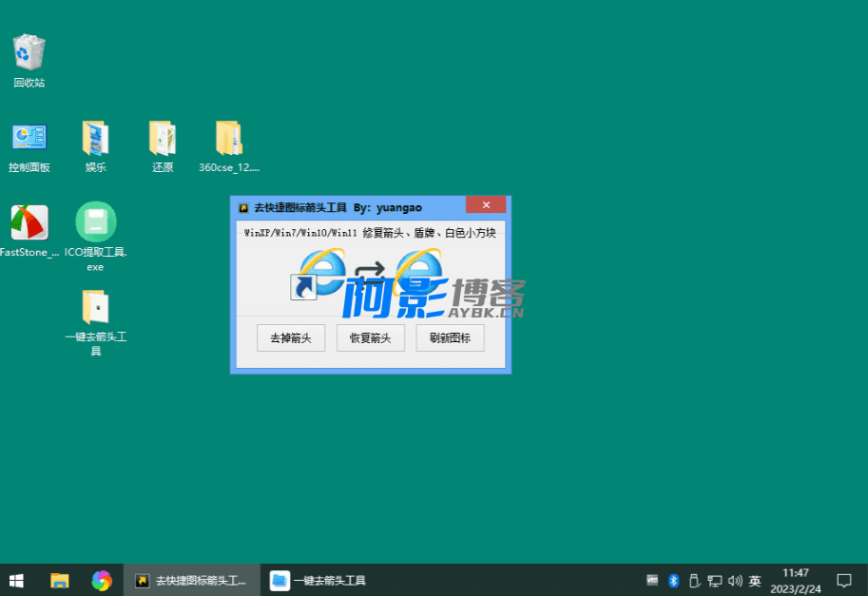Viewport: 868px width, 596px height.
Task: Toggle the 英 input method indicator
Action: coord(755,580)
